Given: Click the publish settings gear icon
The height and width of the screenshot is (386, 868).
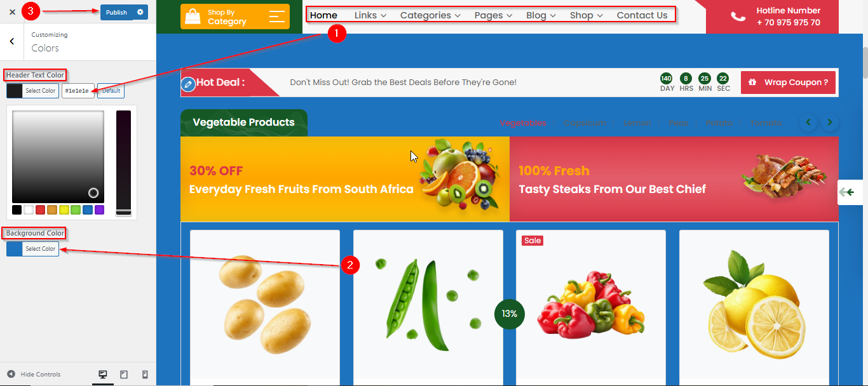Looking at the screenshot, I should [x=140, y=12].
